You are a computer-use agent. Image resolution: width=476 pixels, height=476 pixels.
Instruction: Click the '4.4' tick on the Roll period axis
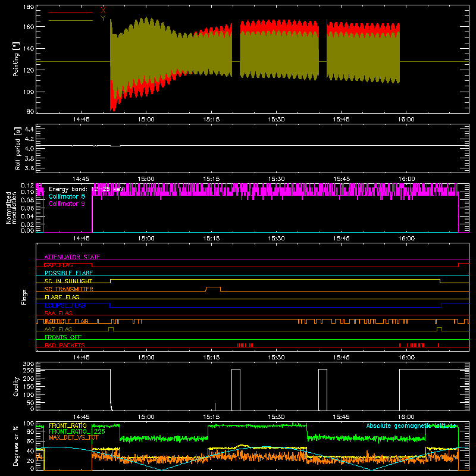tap(29, 129)
